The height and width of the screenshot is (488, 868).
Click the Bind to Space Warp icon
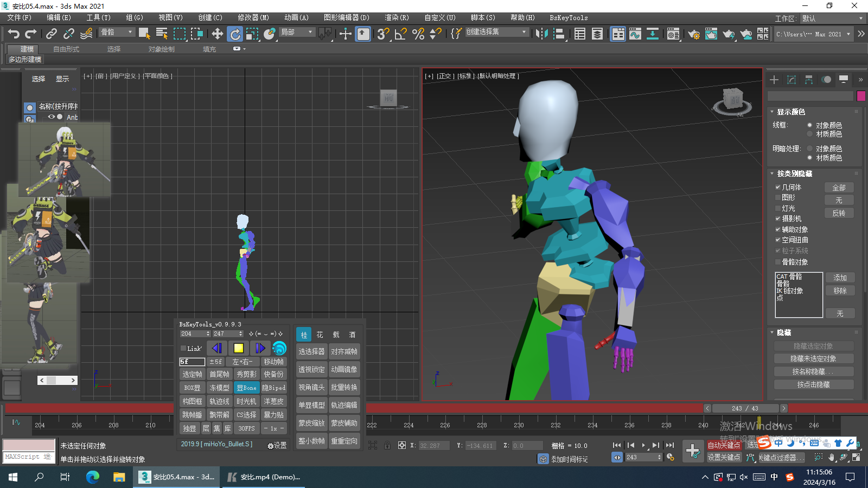tap(86, 34)
